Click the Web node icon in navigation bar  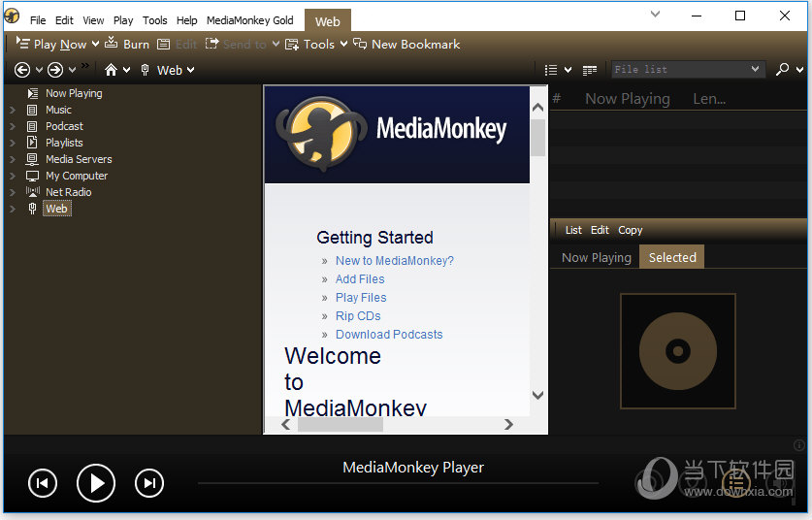145,70
